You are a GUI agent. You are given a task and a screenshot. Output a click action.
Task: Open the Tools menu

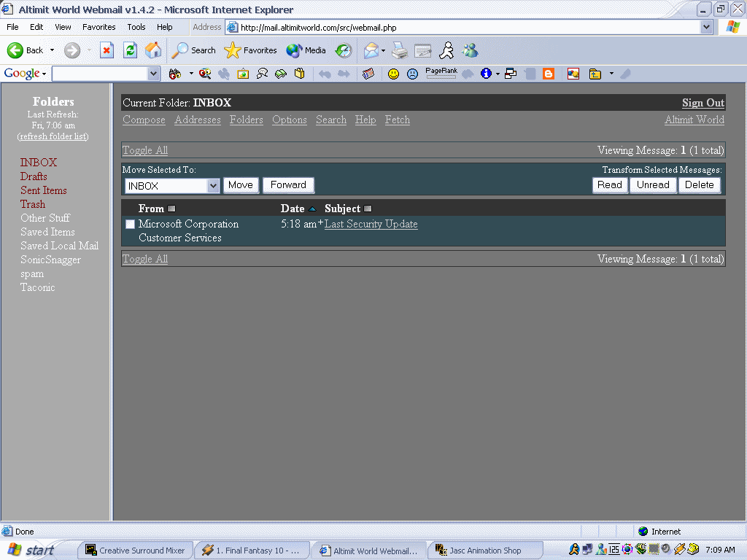pyautogui.click(x=136, y=27)
